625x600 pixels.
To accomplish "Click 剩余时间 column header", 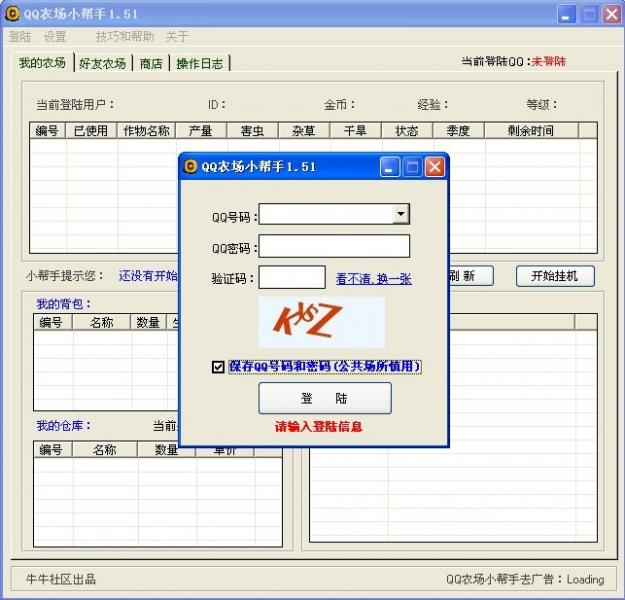I will (531, 130).
